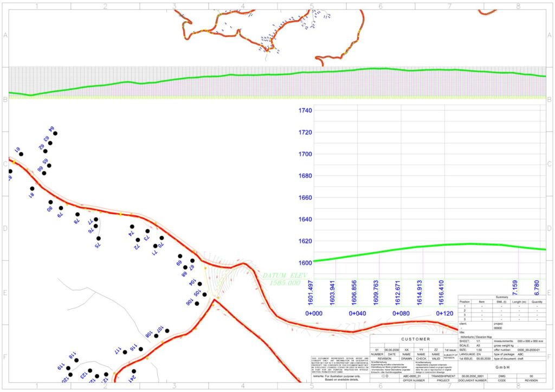Select station label 0+120
This screenshot has width=555, height=392.
(444, 313)
